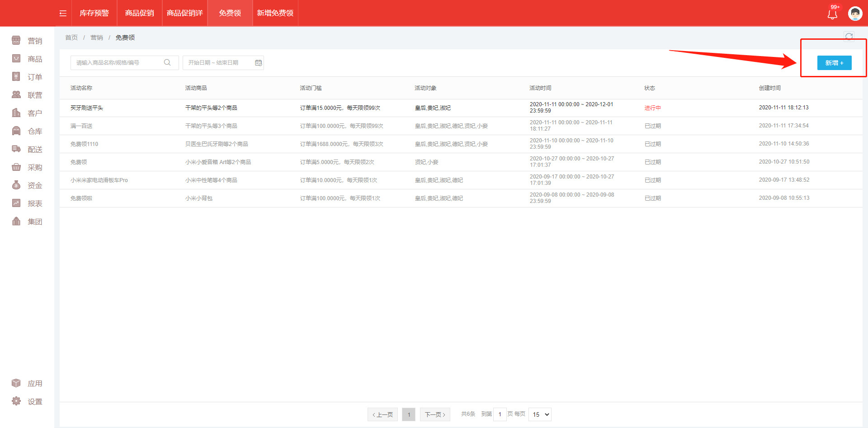Click the search magnifier icon
The height and width of the screenshot is (428, 868).
pyautogui.click(x=167, y=63)
